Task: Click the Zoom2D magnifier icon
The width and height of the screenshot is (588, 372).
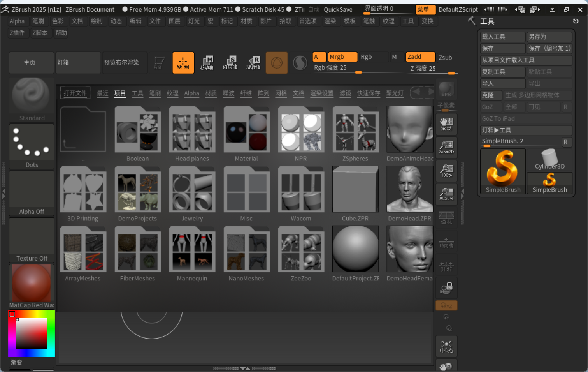Action: 446,147
